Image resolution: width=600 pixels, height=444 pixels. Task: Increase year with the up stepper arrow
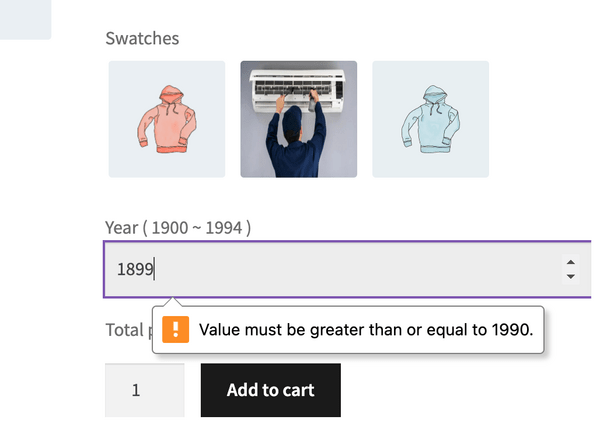570,261
